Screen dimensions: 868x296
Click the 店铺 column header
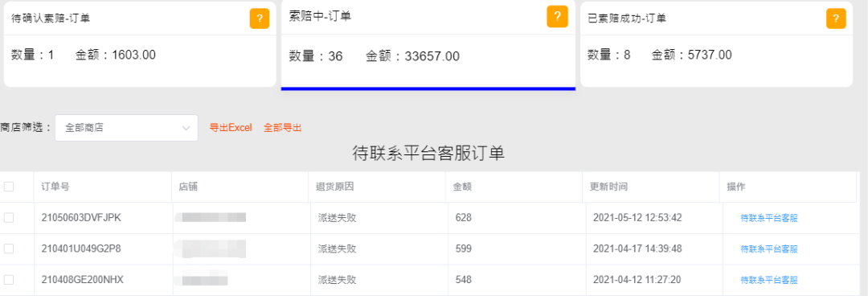188,187
